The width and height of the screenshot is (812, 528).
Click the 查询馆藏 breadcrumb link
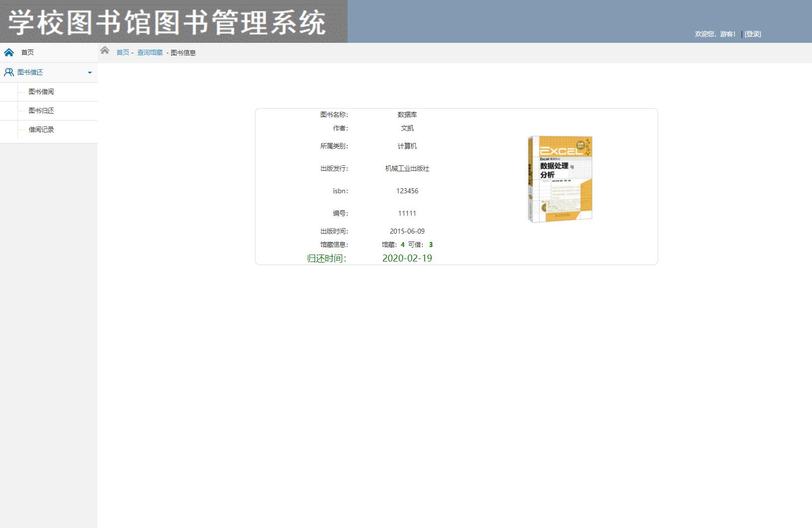click(149, 52)
